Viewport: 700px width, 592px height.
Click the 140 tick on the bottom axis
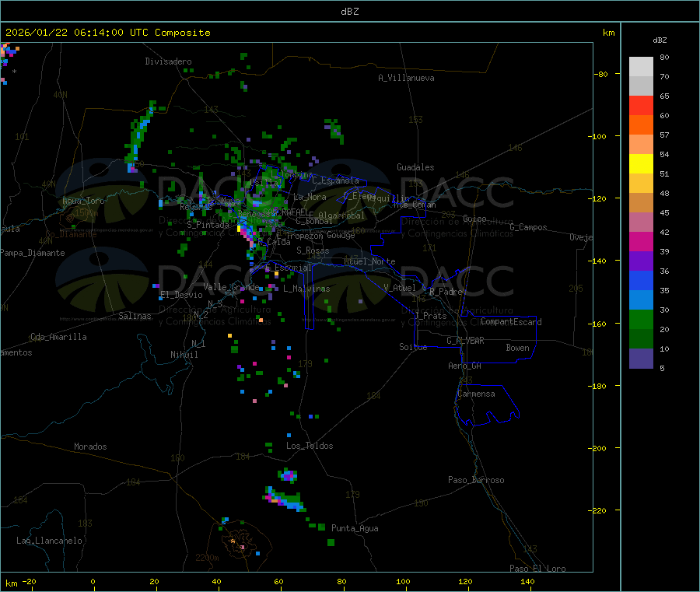tap(527, 581)
